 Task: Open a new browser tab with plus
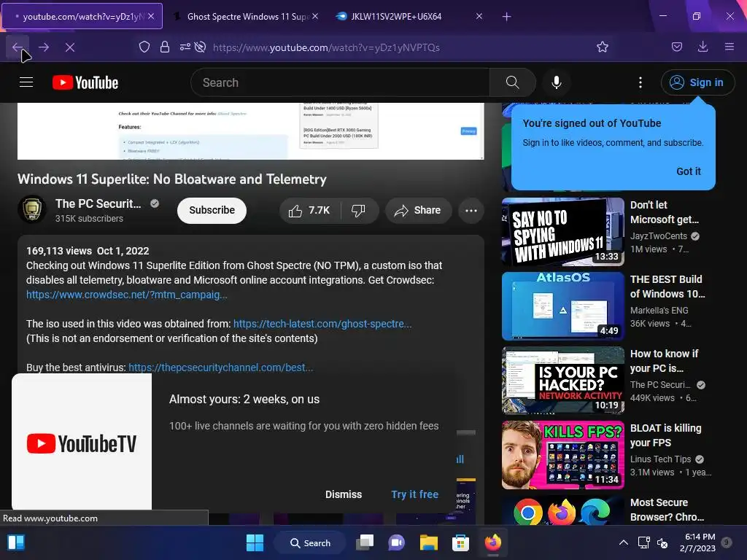(506, 17)
